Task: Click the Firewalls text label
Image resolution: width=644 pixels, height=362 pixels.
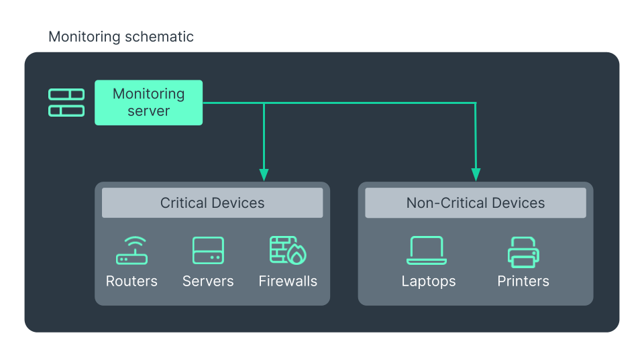Action: pos(288,281)
